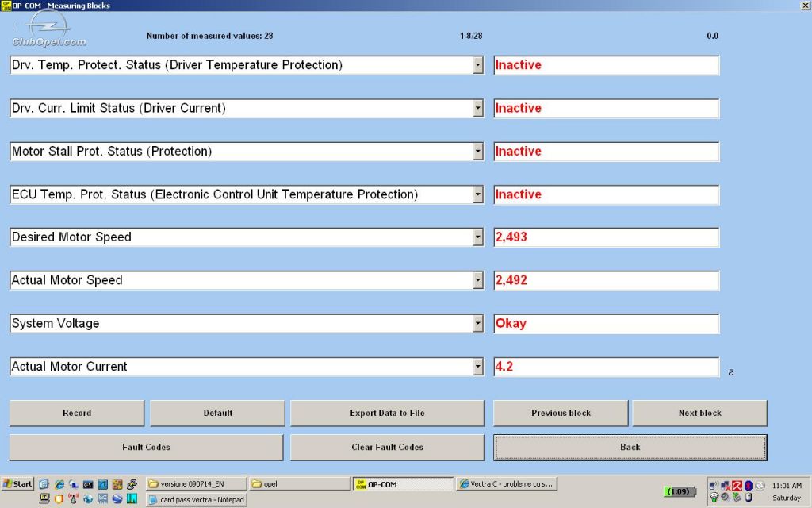Click the Google Earth quick launch icon
The height and width of the screenshot is (508, 812).
(x=117, y=498)
